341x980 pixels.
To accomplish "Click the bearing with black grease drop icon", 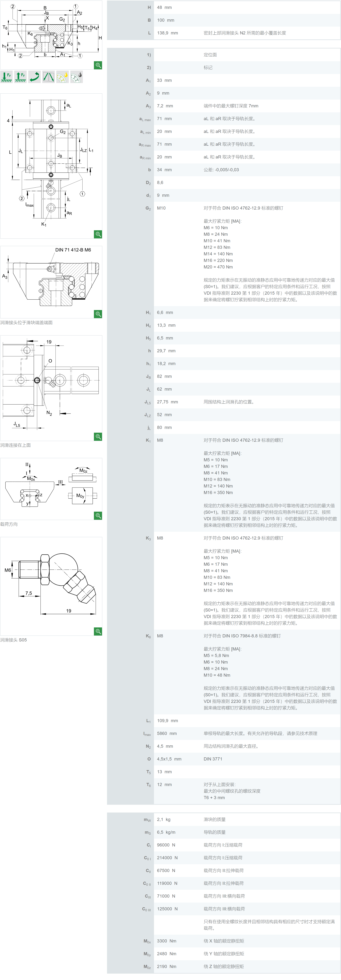I will (x=77, y=77).
